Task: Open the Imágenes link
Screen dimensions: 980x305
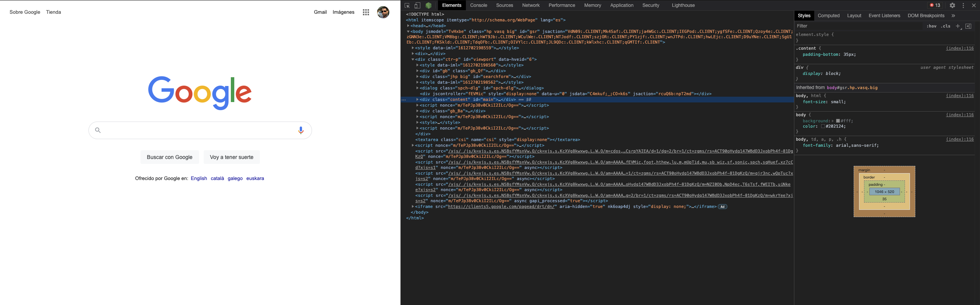Action: (x=343, y=12)
